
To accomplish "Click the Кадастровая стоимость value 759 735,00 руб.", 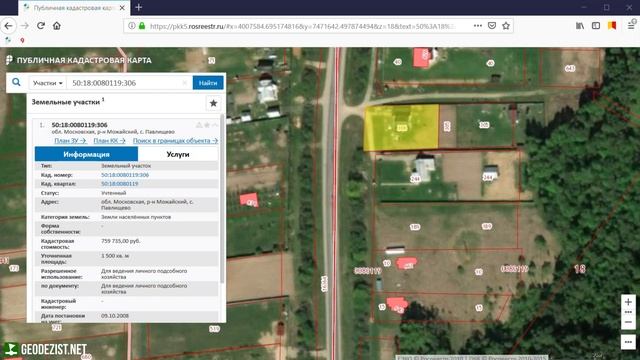I will pos(120,241).
